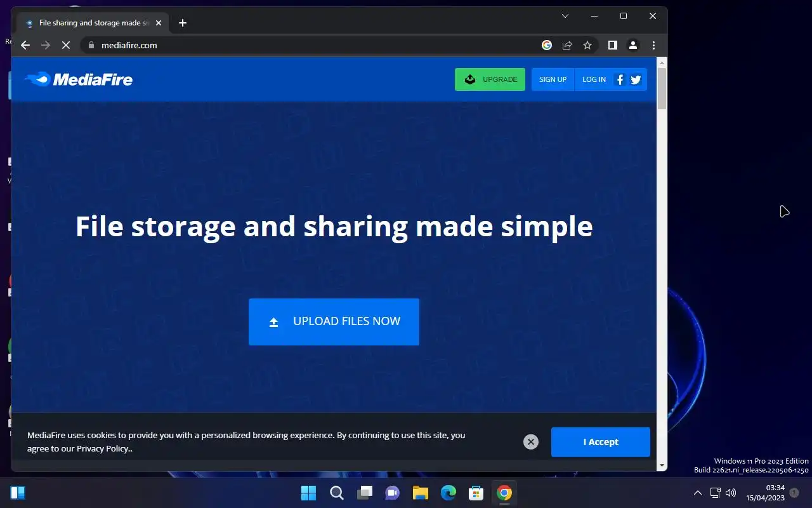Open network tray icon
The width and height of the screenshot is (812, 508).
tap(715, 493)
